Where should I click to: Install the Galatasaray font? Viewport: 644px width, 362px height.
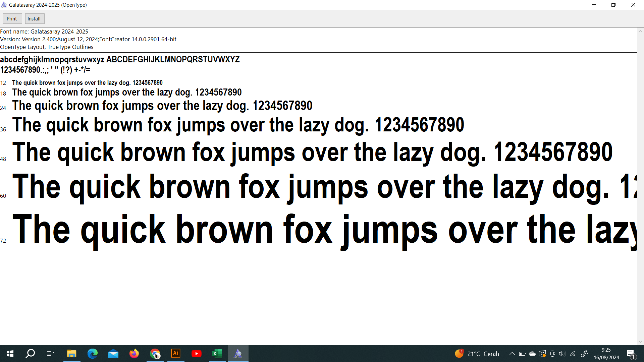tap(34, 19)
